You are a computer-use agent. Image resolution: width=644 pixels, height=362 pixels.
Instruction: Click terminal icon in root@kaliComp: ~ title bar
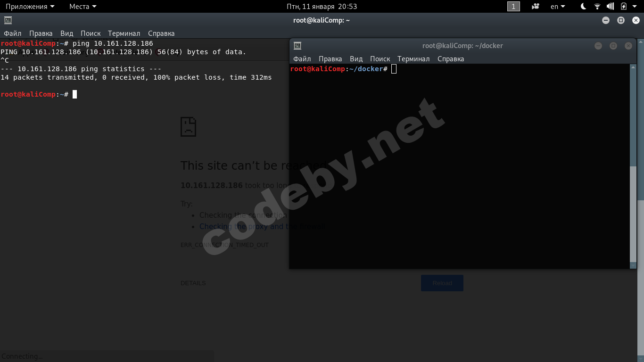coord(8,20)
